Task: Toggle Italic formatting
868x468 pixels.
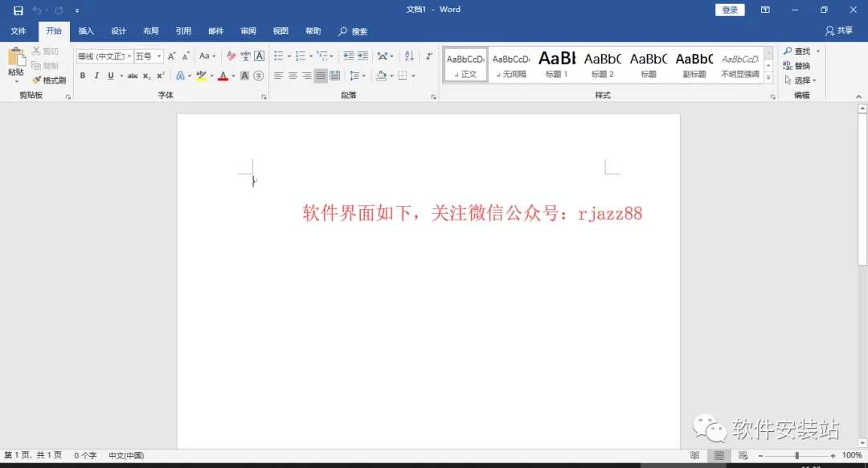Action: pos(96,76)
